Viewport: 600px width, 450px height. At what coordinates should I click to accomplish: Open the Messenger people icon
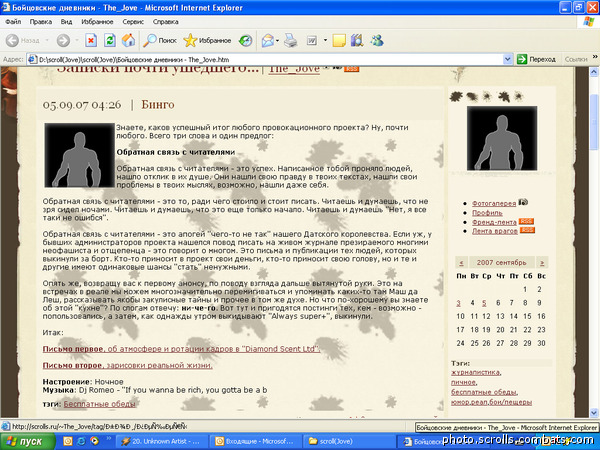[377, 40]
